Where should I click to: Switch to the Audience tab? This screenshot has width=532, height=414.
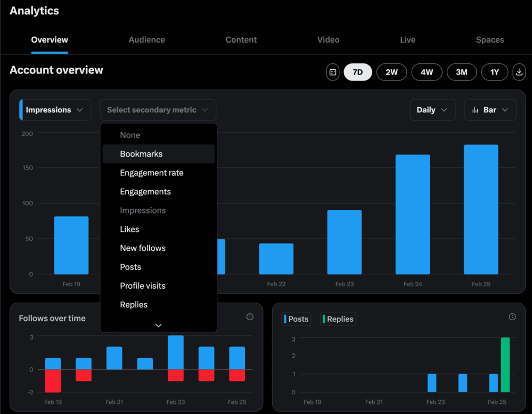click(x=146, y=40)
